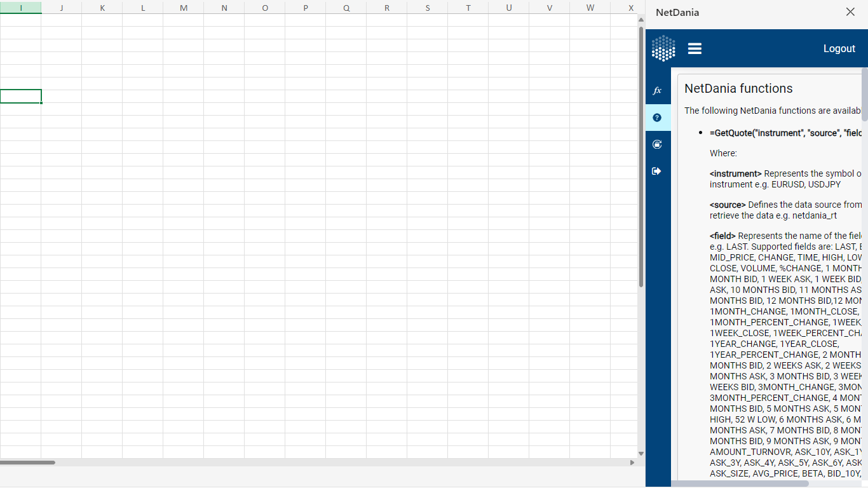Select column R header
Viewport: 868px width, 488px height.
387,8
